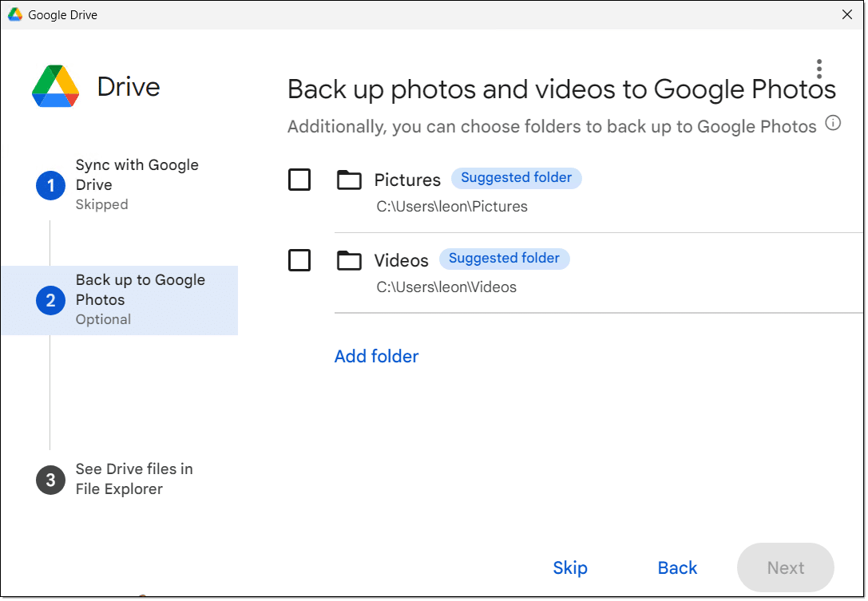Open the Add folder link
The width and height of the screenshot is (868, 601).
pyautogui.click(x=376, y=357)
